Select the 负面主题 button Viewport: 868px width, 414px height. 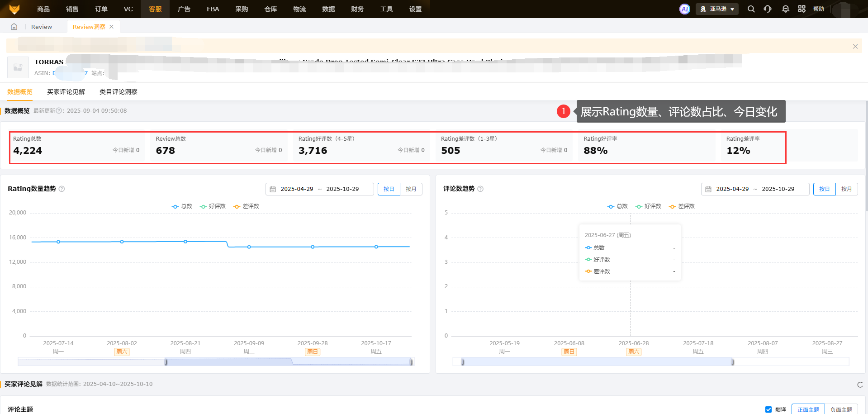coord(841,409)
